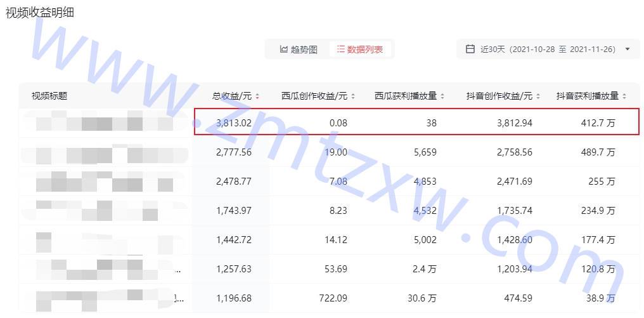Click Xigua play count 30.6 万

coord(422,298)
